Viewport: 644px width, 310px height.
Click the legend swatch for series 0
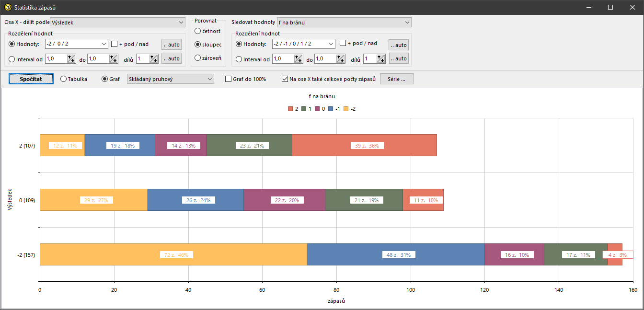(317, 109)
